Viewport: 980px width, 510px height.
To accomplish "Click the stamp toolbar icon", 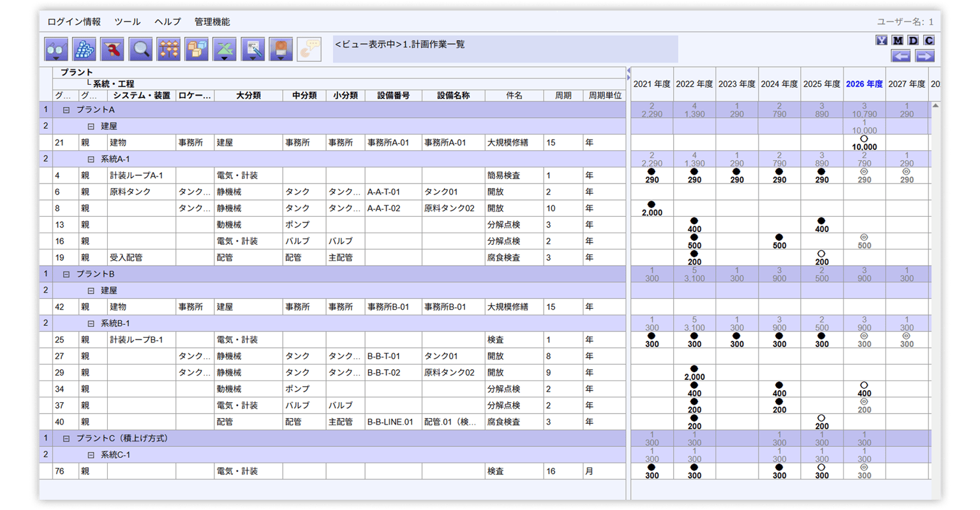I will point(281,50).
